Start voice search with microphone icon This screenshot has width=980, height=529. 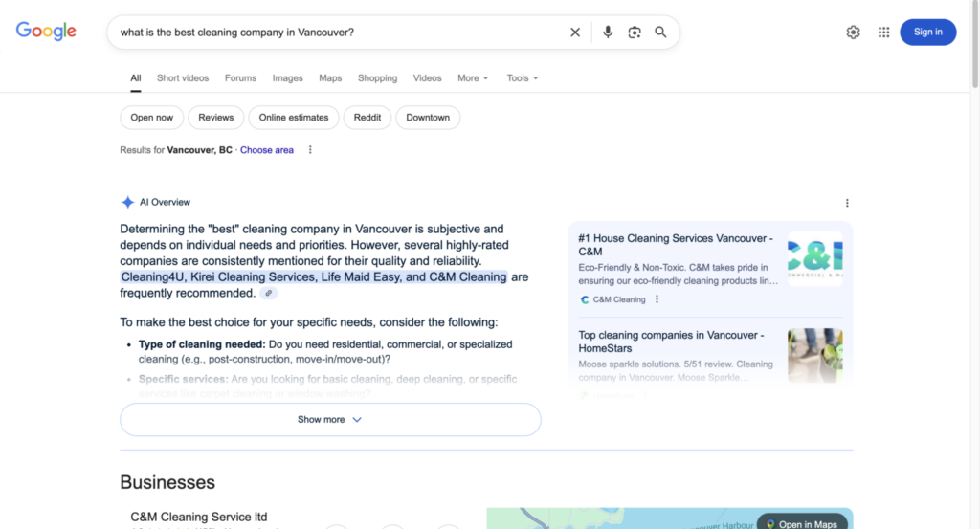[608, 32]
